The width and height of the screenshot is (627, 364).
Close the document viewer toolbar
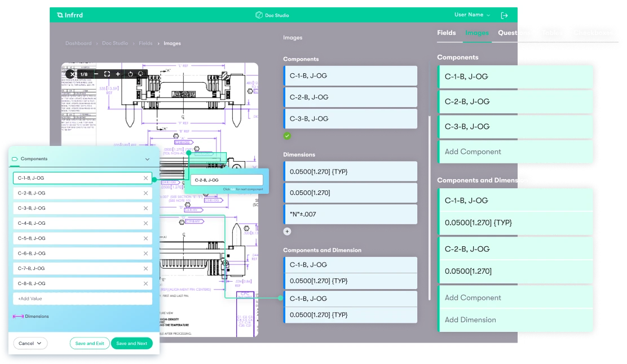click(72, 74)
